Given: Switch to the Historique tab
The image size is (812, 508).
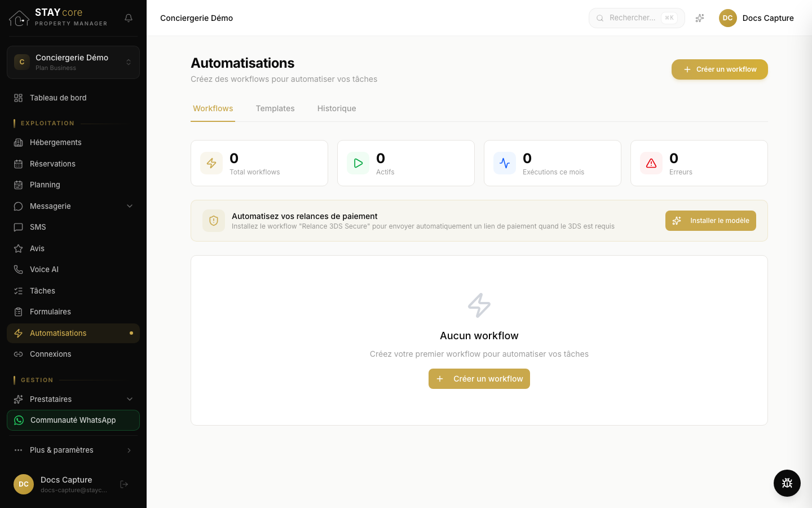Looking at the screenshot, I should [x=337, y=108].
